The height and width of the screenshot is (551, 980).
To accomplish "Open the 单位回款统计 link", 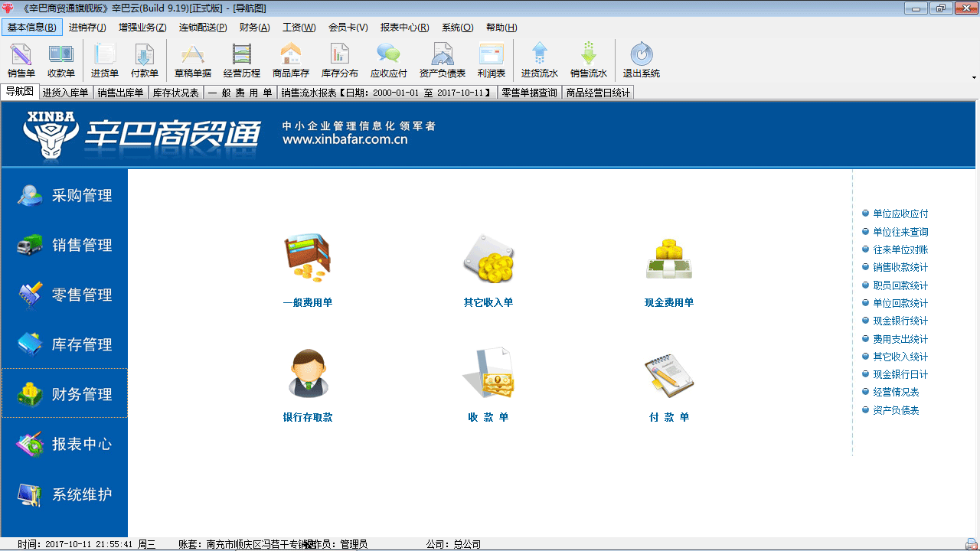I will point(900,303).
